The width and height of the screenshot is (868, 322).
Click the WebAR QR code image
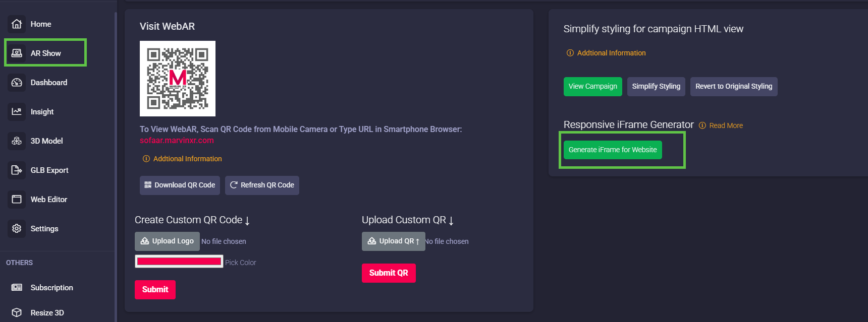click(x=178, y=79)
